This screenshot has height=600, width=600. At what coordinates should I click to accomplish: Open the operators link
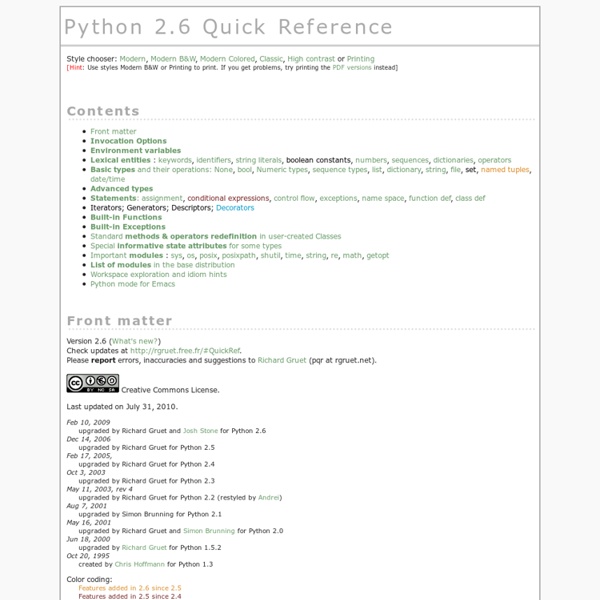coord(494,160)
